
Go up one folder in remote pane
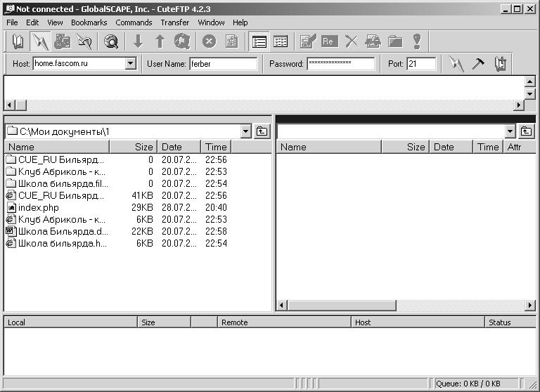(x=526, y=131)
